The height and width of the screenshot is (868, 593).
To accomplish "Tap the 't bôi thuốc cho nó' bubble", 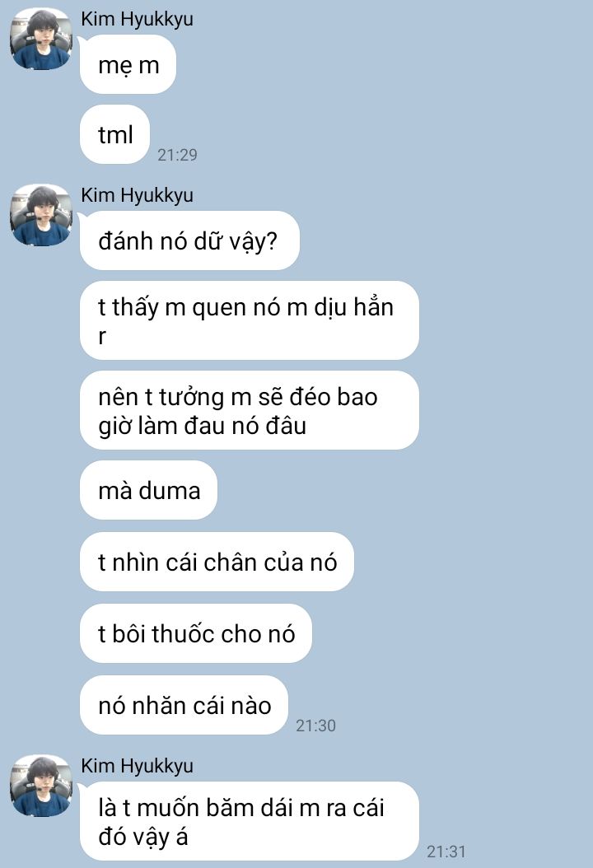I will [x=195, y=633].
